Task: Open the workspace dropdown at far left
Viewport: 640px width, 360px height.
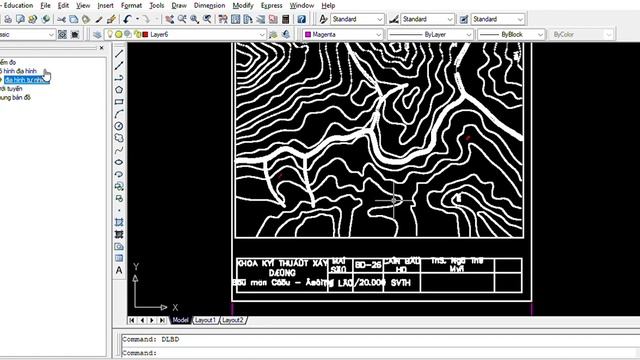Action: (x=51, y=35)
